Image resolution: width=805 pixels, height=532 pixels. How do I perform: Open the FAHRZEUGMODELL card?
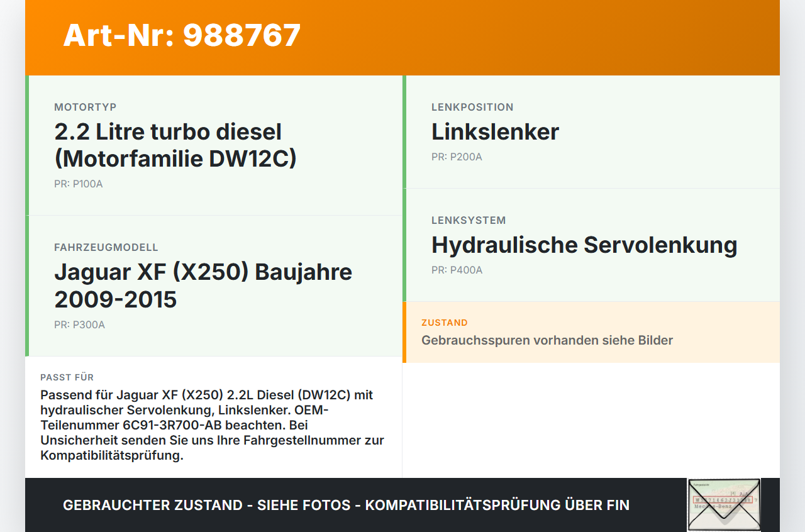point(214,286)
